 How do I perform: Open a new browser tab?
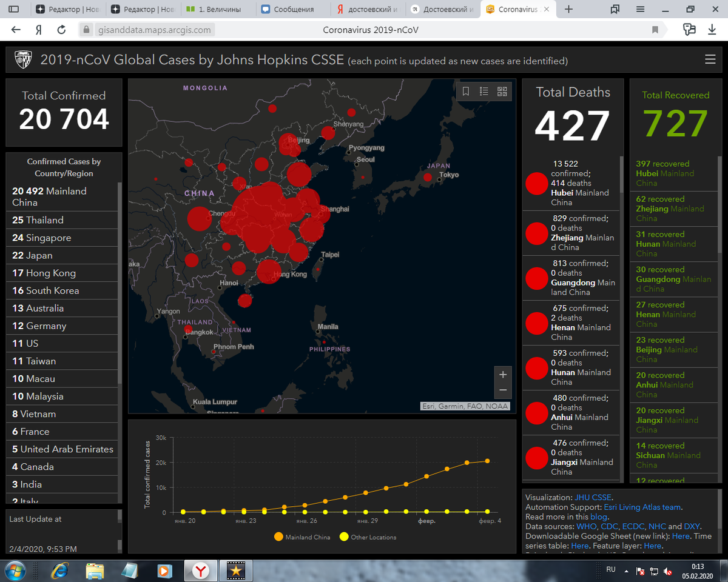tap(568, 9)
